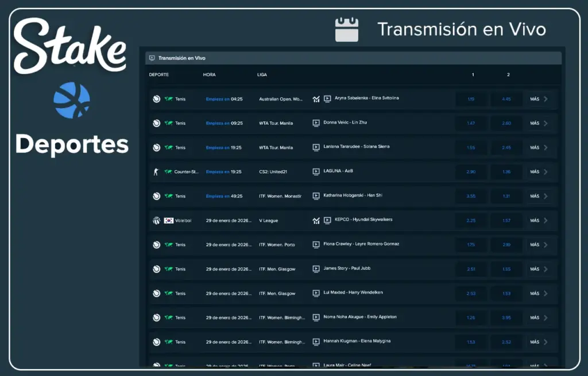Click the stats chart icon for KEPCO match
Screen dimensions: 588x376
316,220
